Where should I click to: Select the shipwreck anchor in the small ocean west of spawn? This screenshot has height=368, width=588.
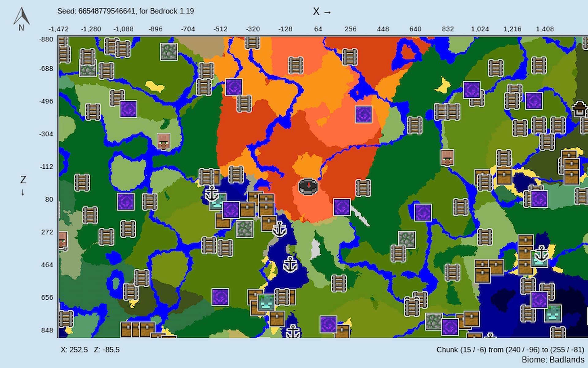(x=211, y=193)
